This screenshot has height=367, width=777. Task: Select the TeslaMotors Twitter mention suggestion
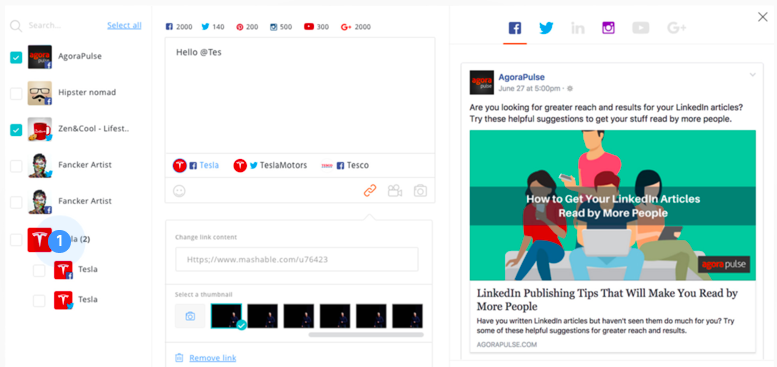point(270,165)
